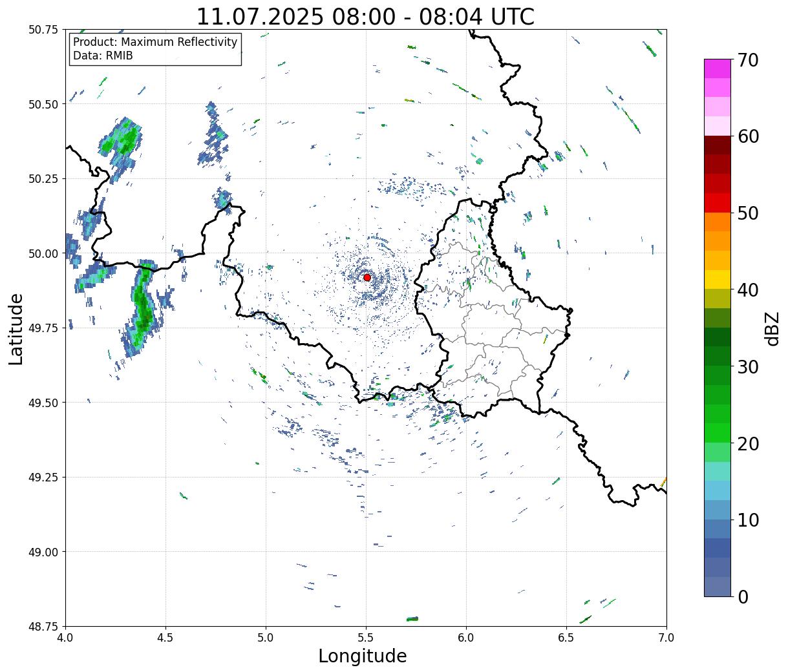This screenshot has width=788, height=672.
Task: Click the colorbar tick label 0
Action: point(743,597)
